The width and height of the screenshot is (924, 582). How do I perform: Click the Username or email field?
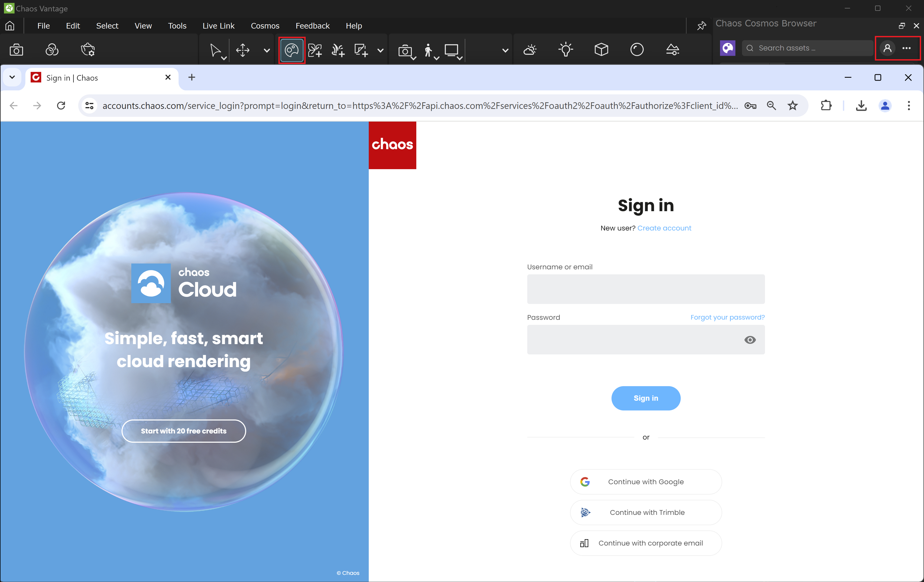click(x=646, y=289)
